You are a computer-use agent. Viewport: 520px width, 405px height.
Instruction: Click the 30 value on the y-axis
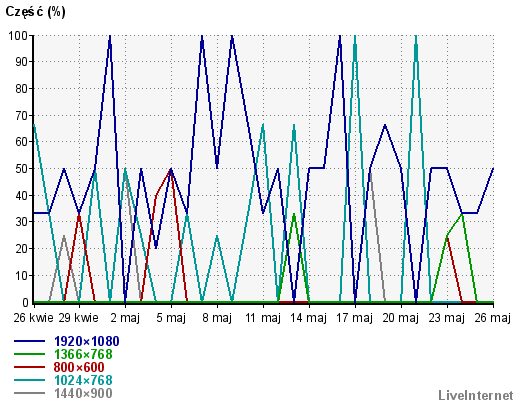coord(21,222)
